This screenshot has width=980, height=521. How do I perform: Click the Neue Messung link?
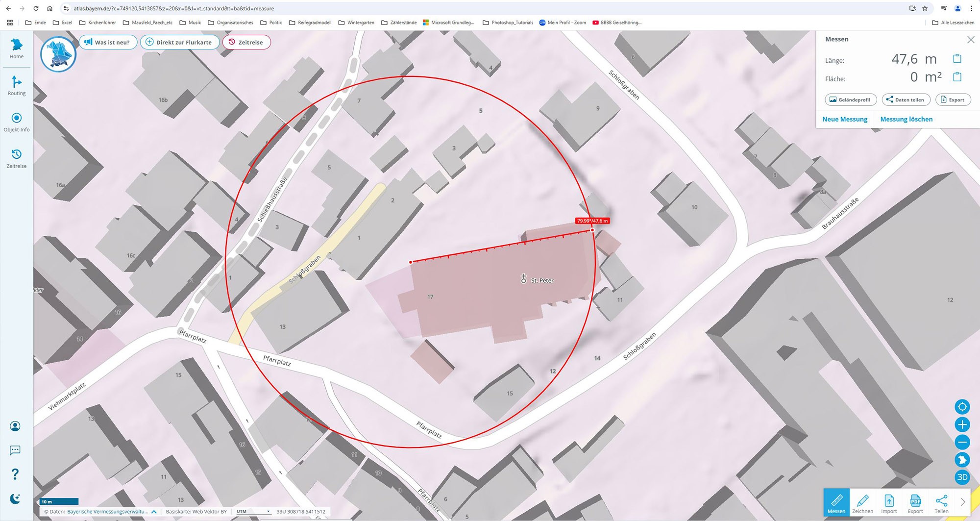click(845, 119)
